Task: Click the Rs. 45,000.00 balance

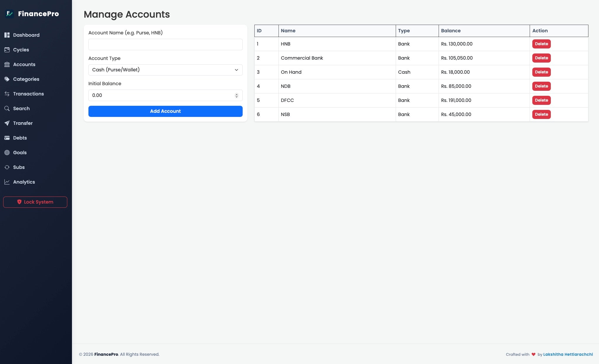Action: [x=456, y=114]
